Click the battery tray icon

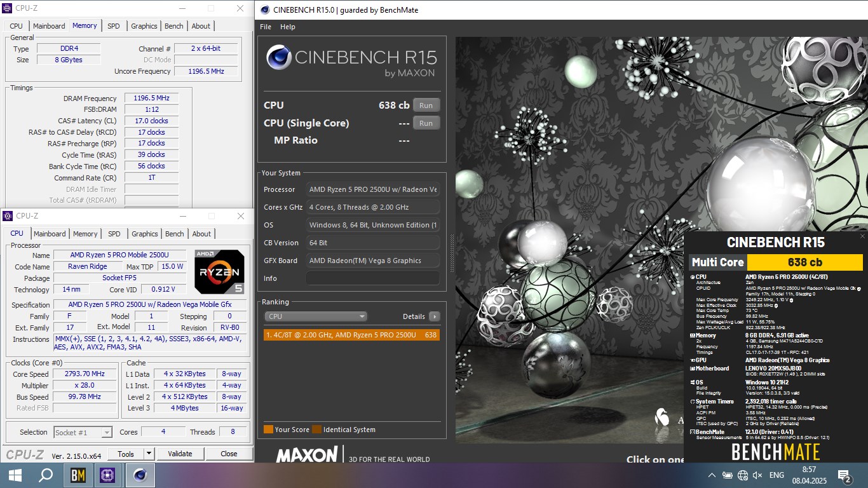click(727, 475)
